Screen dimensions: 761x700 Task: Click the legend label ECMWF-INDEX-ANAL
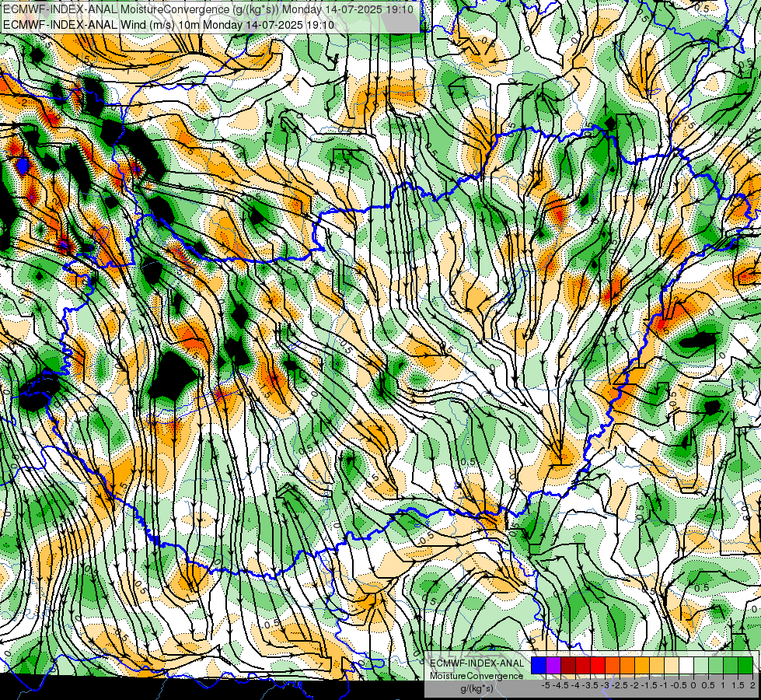476,663
